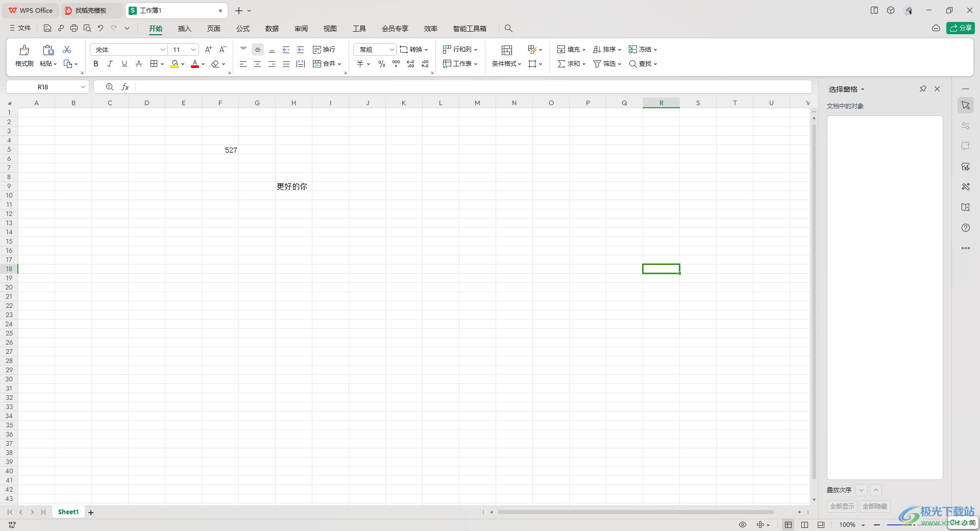Open the fill color dropdown arrow
This screenshot has height=531, width=980.
[x=183, y=64]
